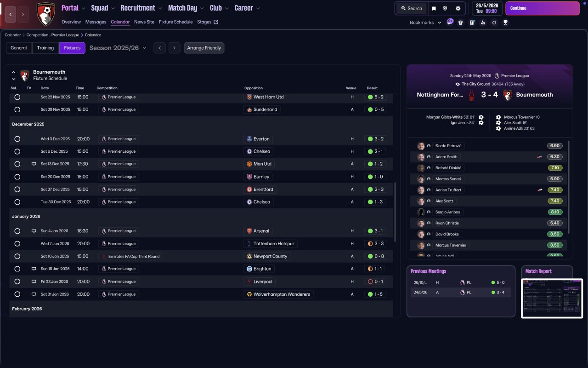This screenshot has height=368, width=588.
Task: Go to next season with the right arrow
Action: tap(174, 48)
